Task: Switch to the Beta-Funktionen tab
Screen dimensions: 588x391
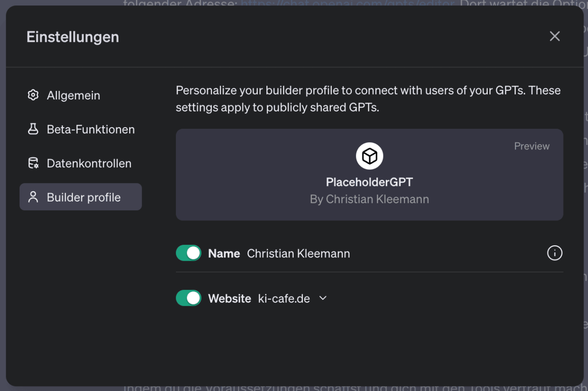Action: pos(90,129)
